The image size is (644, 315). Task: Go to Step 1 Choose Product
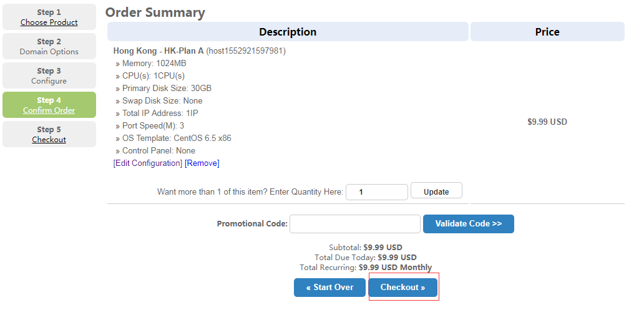(49, 17)
